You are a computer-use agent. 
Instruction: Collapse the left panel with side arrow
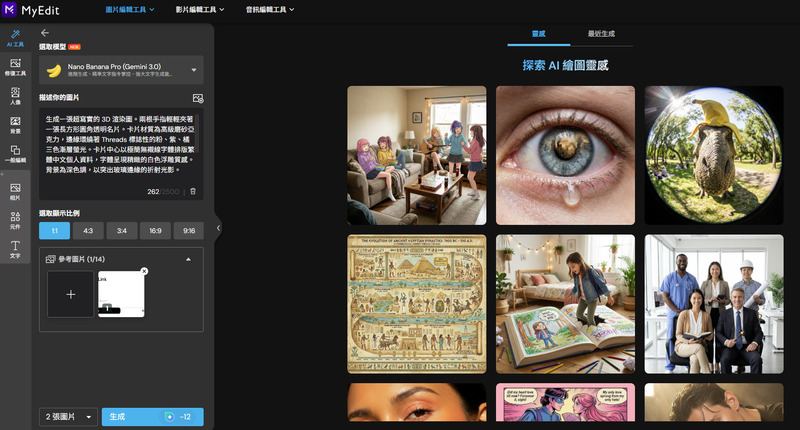(218, 228)
